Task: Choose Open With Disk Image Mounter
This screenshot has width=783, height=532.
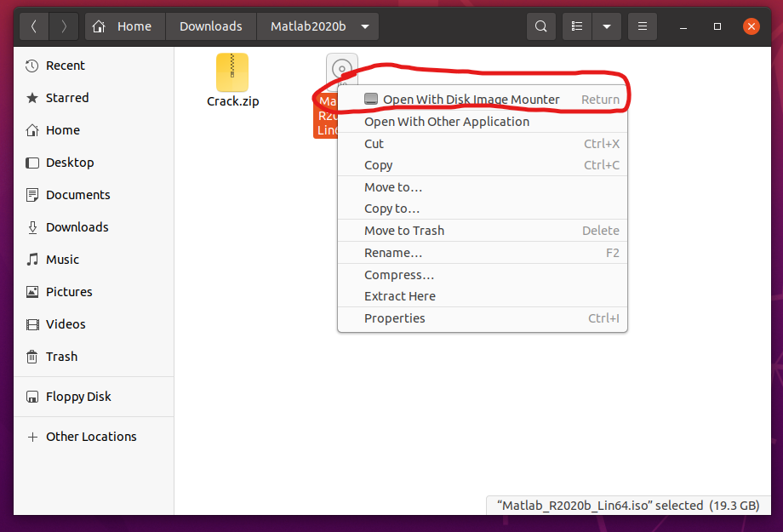Action: 483,100
